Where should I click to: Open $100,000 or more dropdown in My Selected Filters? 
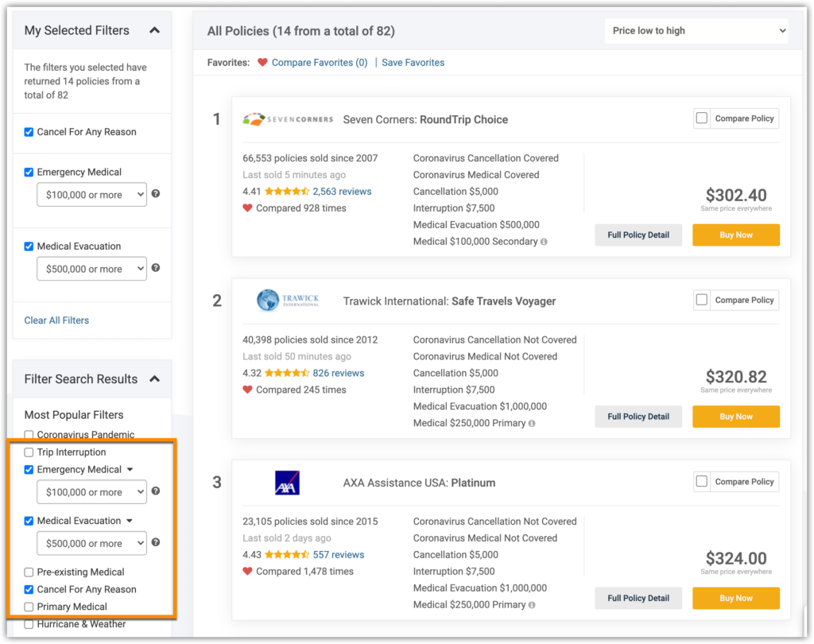click(x=92, y=195)
